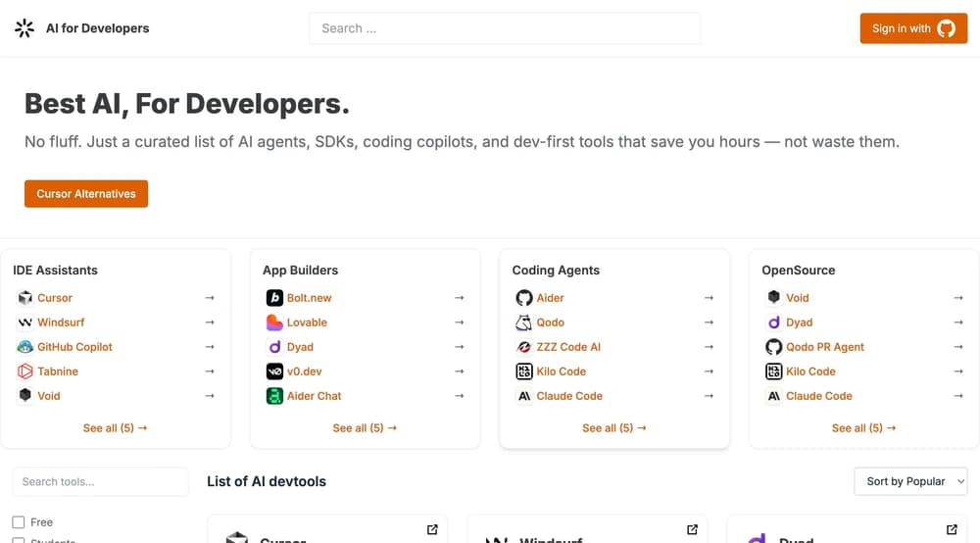Click the IDE Assistants heading

[55, 270]
